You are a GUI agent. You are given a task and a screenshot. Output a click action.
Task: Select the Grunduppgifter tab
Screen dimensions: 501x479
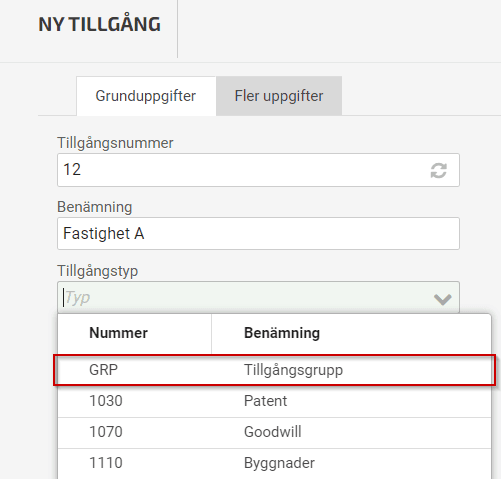146,96
